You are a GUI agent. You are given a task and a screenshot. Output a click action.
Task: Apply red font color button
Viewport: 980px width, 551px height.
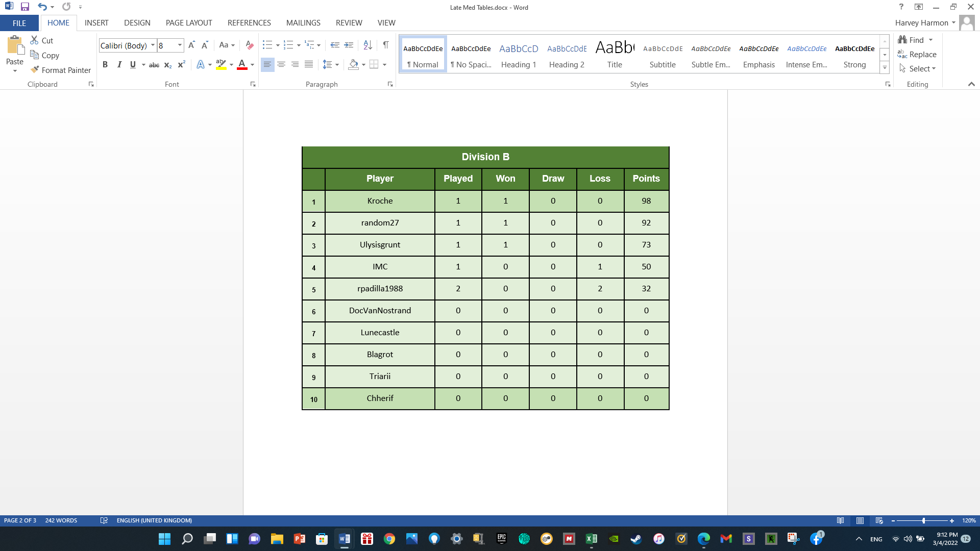(242, 65)
